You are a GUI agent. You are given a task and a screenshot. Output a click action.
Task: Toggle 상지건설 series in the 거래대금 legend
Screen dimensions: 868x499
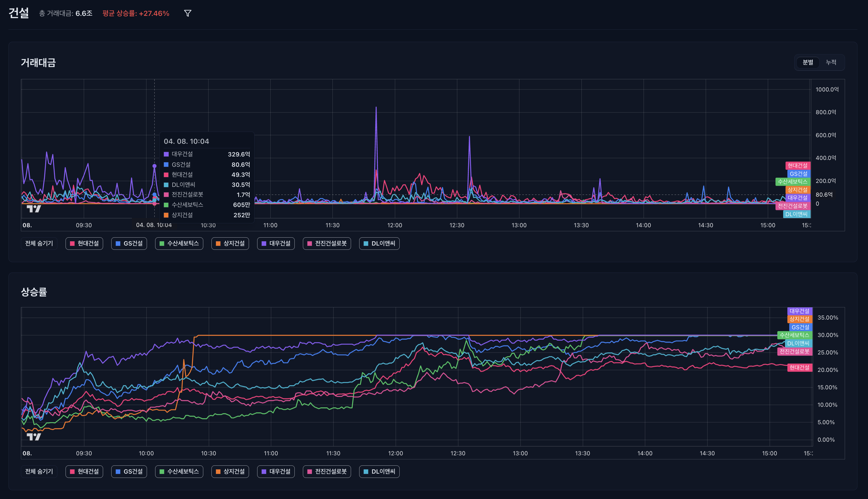[230, 243]
